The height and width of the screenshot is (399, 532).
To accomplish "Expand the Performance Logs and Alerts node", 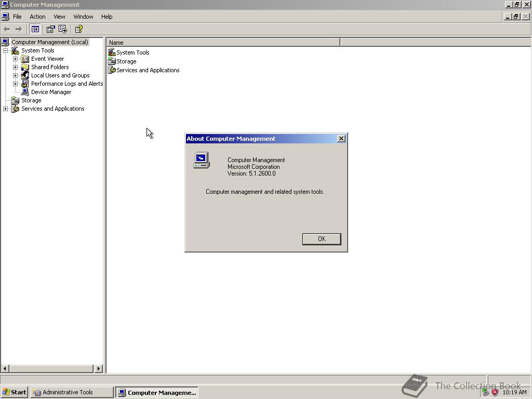I will pyautogui.click(x=15, y=84).
